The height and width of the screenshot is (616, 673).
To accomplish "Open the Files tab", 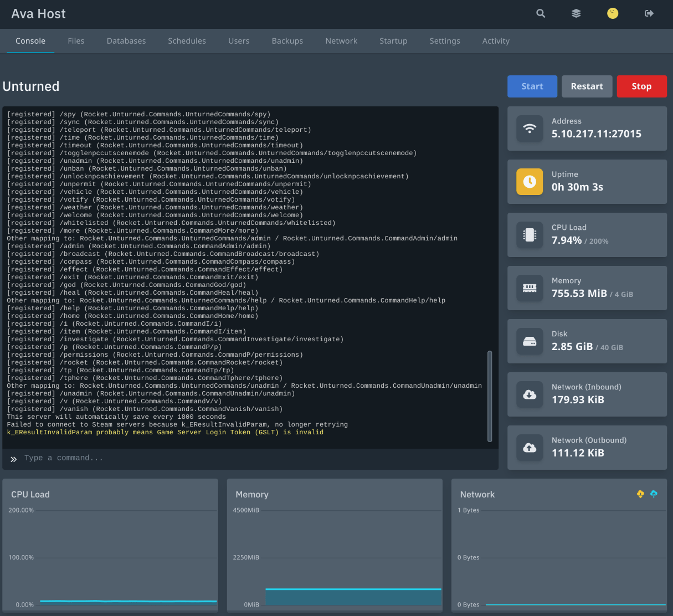I will coord(76,41).
